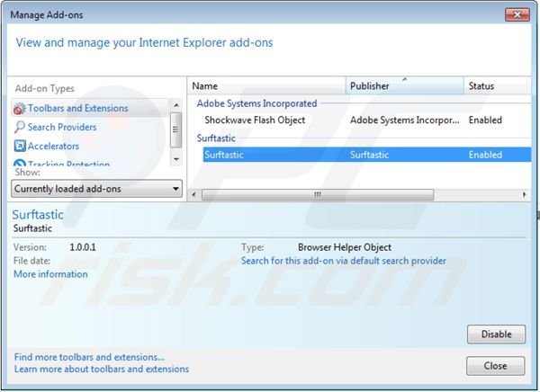Viewport: 540px width, 392px height.
Task: Sort by the Publisher column header
Action: tap(405, 86)
